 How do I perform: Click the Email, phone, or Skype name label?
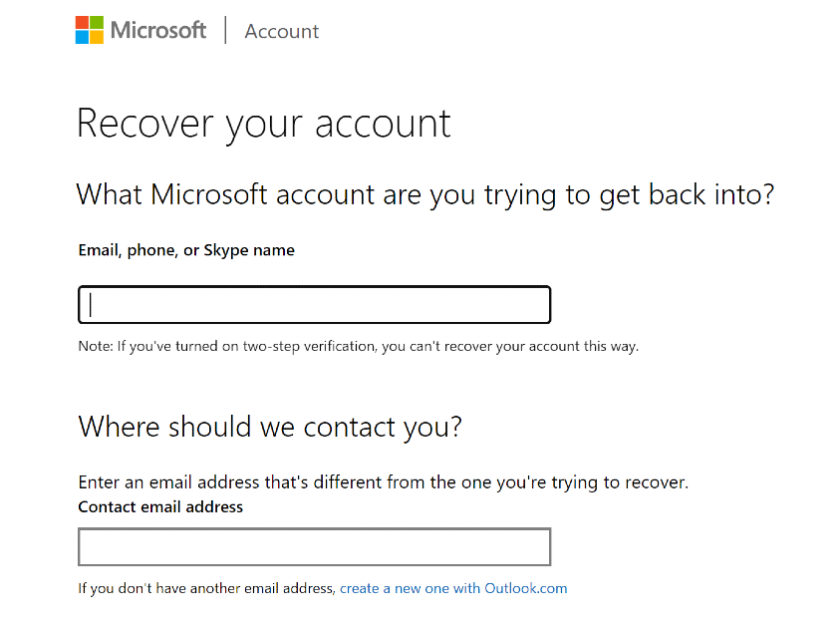(186, 250)
